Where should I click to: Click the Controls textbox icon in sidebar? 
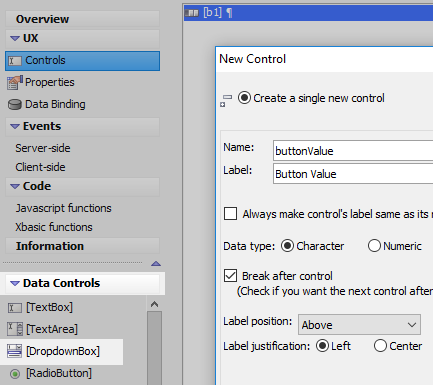click(15, 61)
